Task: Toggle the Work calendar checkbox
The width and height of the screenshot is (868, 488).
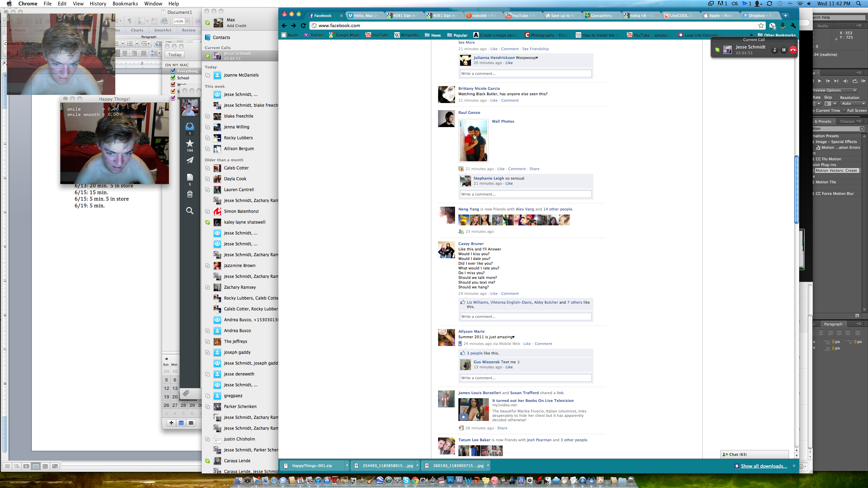Action: coord(173,84)
